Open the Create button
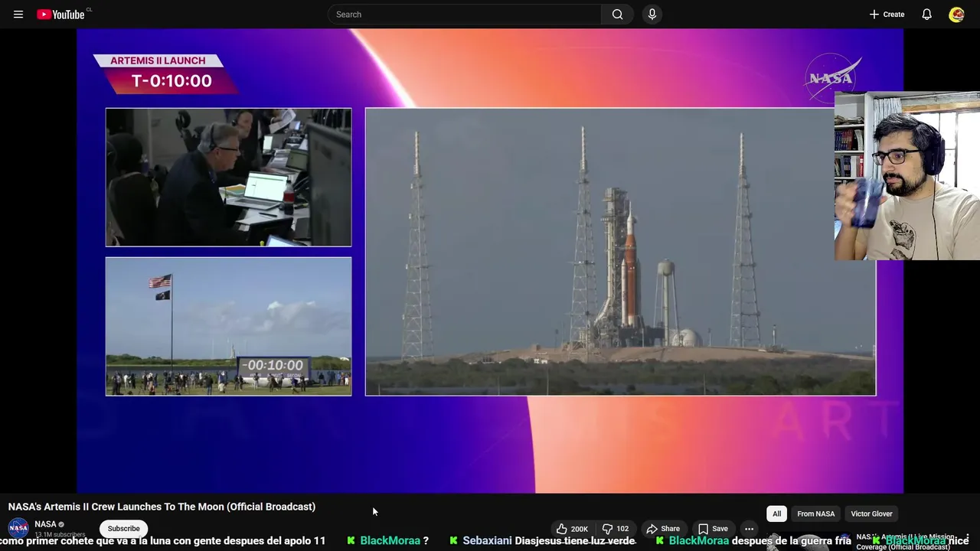980x551 pixels. click(x=887, y=15)
